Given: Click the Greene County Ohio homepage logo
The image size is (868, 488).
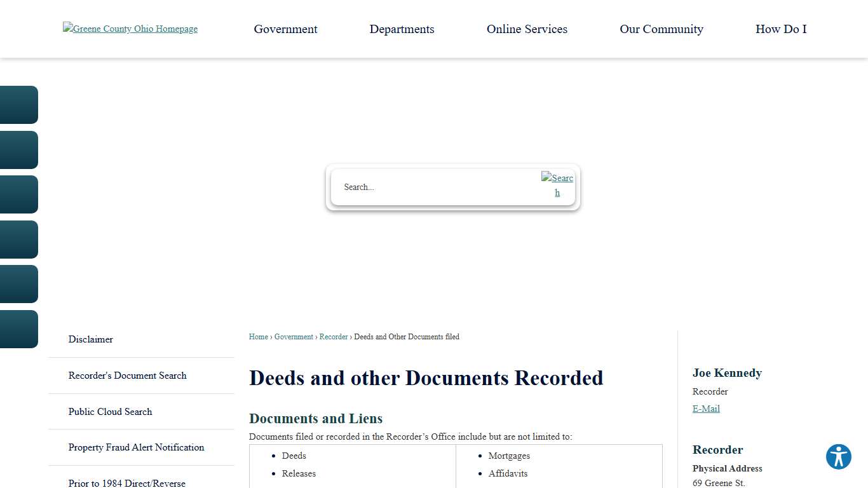Looking at the screenshot, I should (130, 29).
